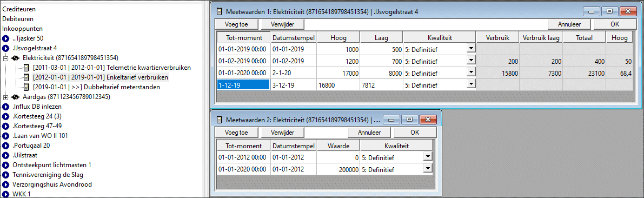
Task: Click the Hoog cell containing 16800
Action: pos(338,84)
